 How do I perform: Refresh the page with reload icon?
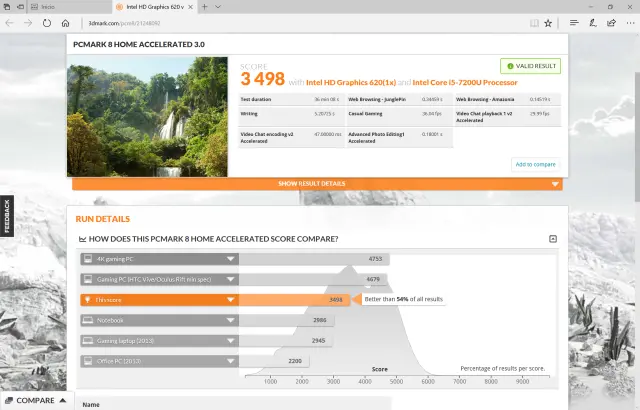(47, 20)
